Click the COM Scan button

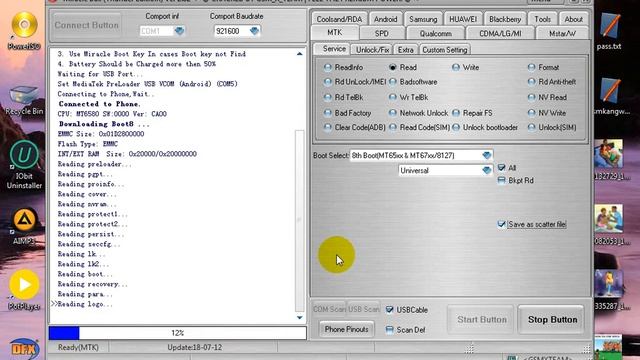pos(329,309)
